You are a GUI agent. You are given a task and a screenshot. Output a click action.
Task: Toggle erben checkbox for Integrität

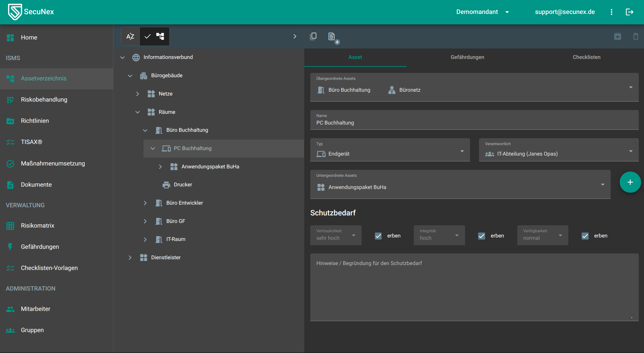(x=482, y=236)
